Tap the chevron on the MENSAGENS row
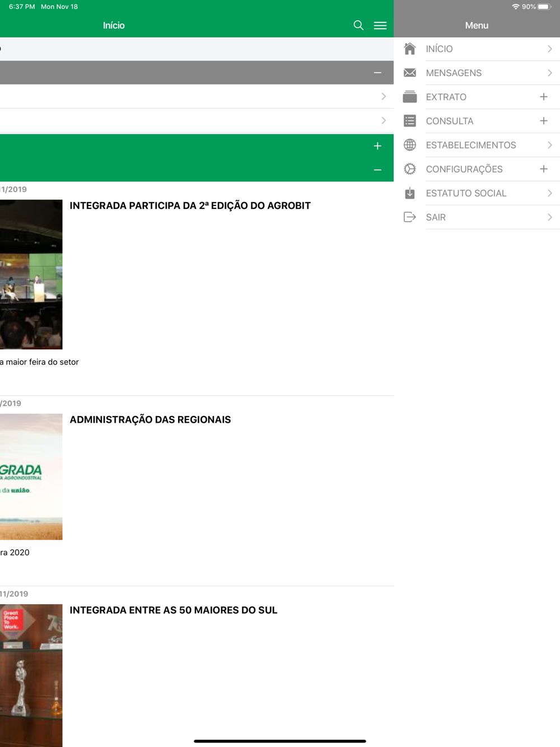This screenshot has height=747, width=560. pos(550,73)
